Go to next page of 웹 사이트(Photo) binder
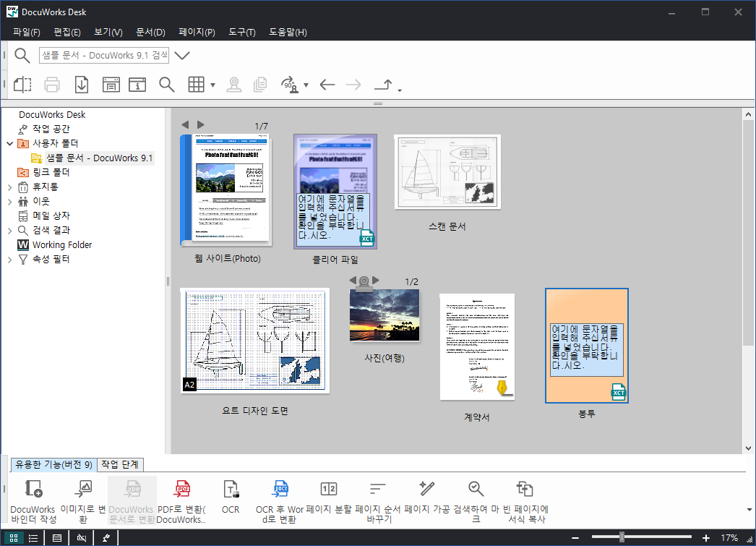756x546 pixels. 201,125
